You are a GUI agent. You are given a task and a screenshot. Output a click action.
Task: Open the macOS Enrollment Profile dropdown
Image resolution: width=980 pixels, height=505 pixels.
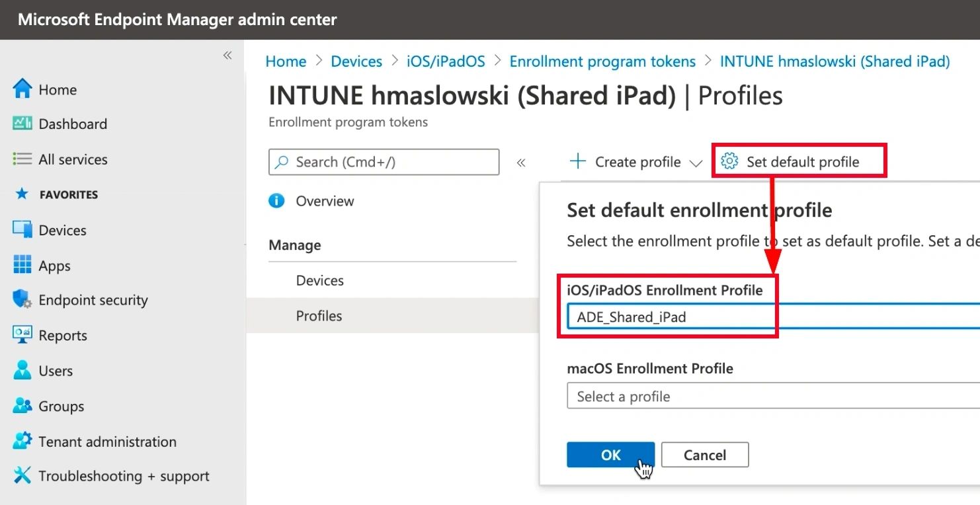774,397
